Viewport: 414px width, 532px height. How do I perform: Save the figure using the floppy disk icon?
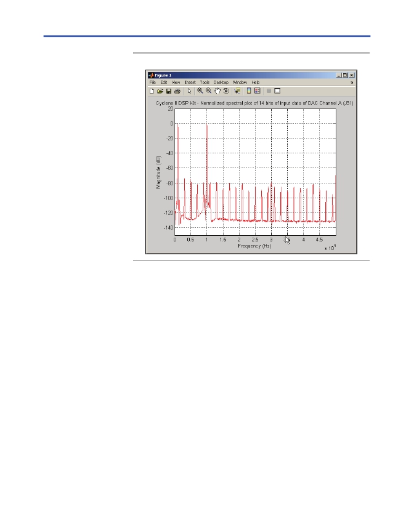169,91
